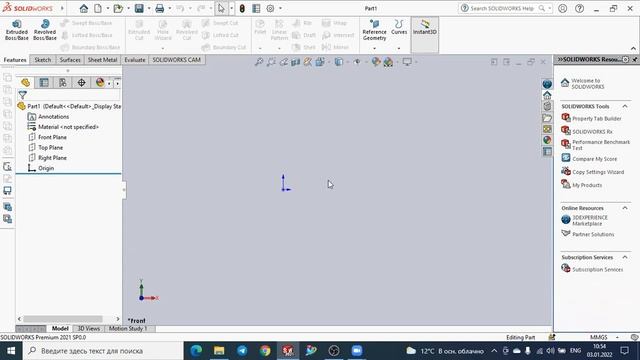
Task: Open the ConfigurationManager tab
Action: click(x=63, y=82)
